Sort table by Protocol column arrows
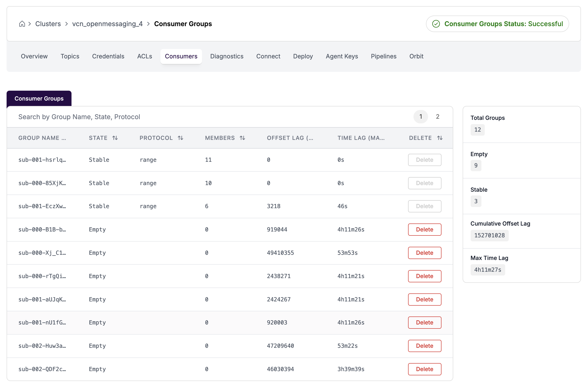The image size is (588, 389). 180,138
